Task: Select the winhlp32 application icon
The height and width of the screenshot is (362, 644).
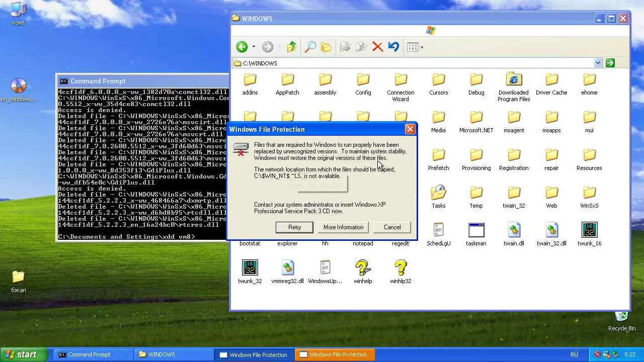Action: pyautogui.click(x=400, y=273)
